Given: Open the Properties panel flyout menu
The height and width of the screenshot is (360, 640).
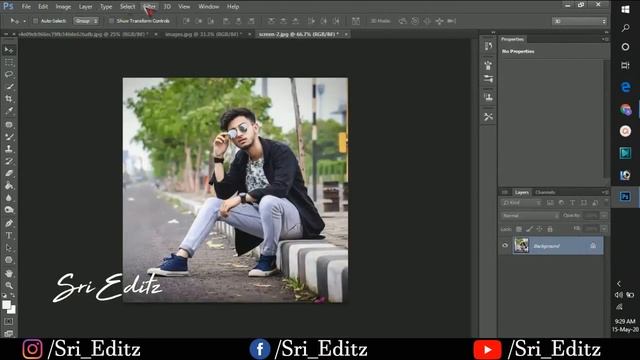Looking at the screenshot, I should [x=604, y=39].
